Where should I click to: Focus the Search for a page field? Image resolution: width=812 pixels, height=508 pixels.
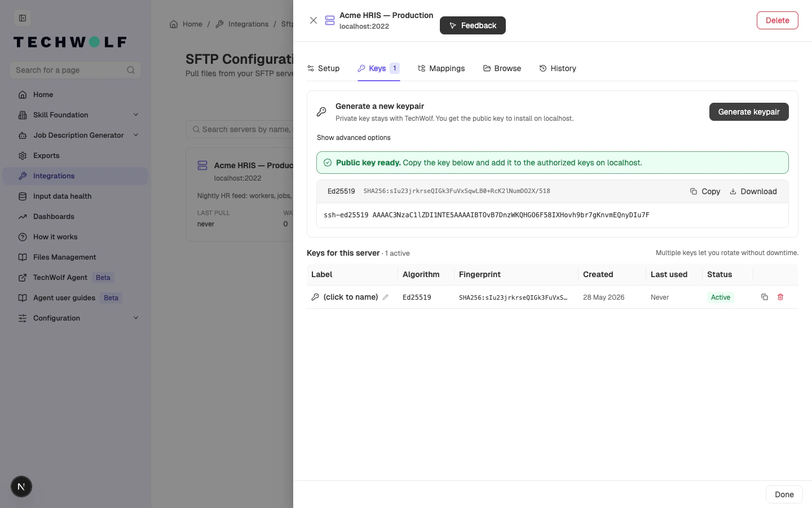[75, 70]
